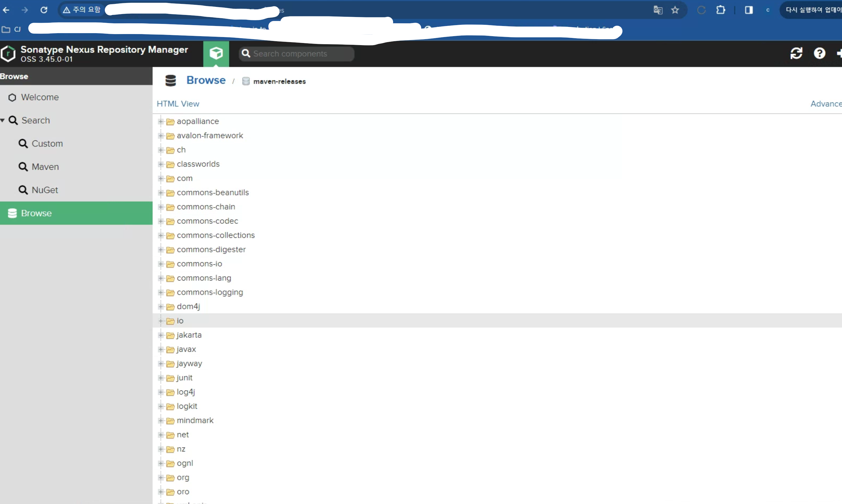Open the browser extensions puzzle icon

(720, 10)
